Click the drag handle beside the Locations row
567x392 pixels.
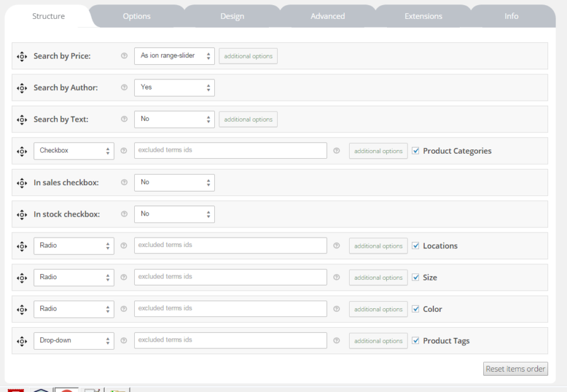(21, 246)
